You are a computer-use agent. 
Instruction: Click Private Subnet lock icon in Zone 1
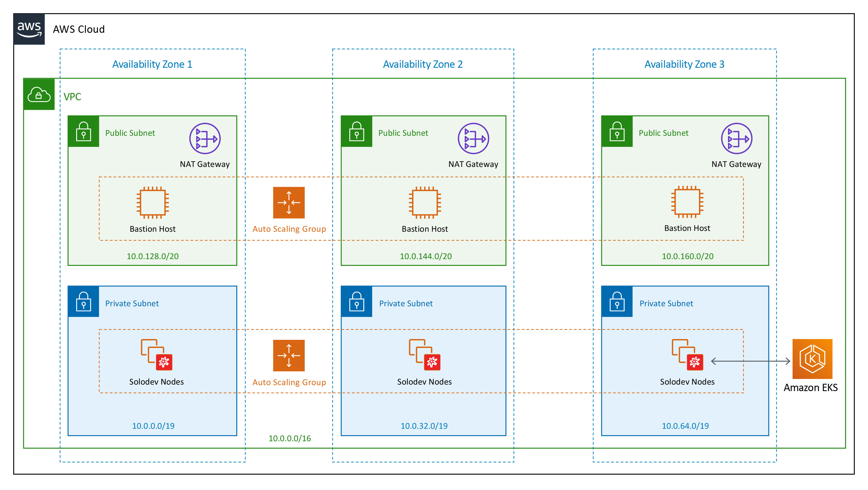coord(84,301)
